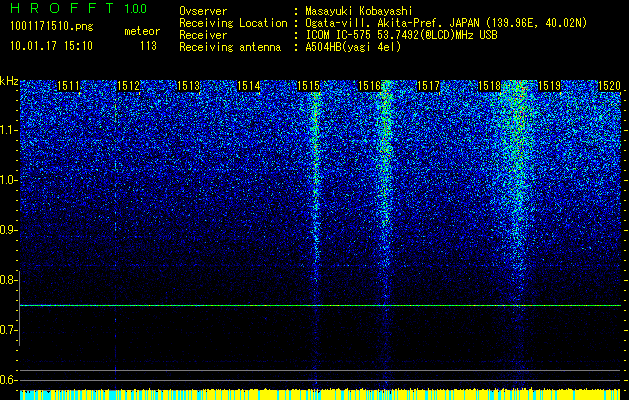Click the 1512 time marker
Image resolution: width=629 pixels, height=400 pixels.
click(x=129, y=86)
